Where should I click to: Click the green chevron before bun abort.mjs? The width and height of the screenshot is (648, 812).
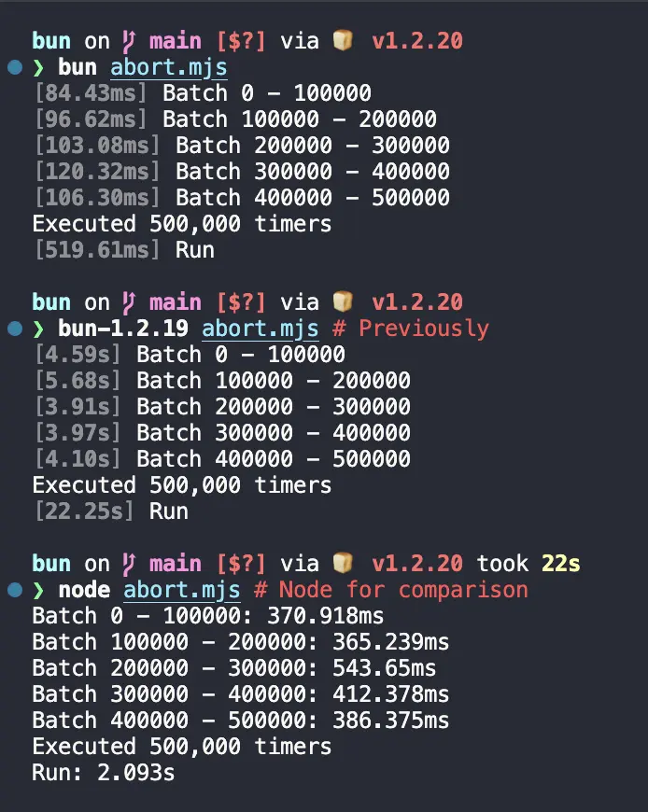click(x=38, y=68)
